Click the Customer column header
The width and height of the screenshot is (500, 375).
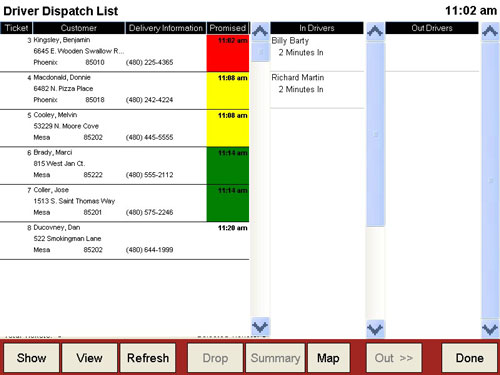coord(79,28)
